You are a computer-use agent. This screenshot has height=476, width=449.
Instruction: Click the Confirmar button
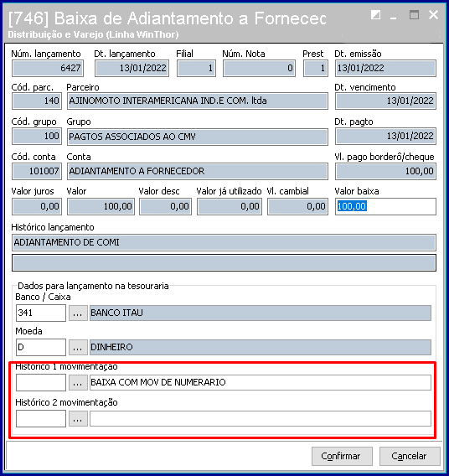click(x=342, y=456)
